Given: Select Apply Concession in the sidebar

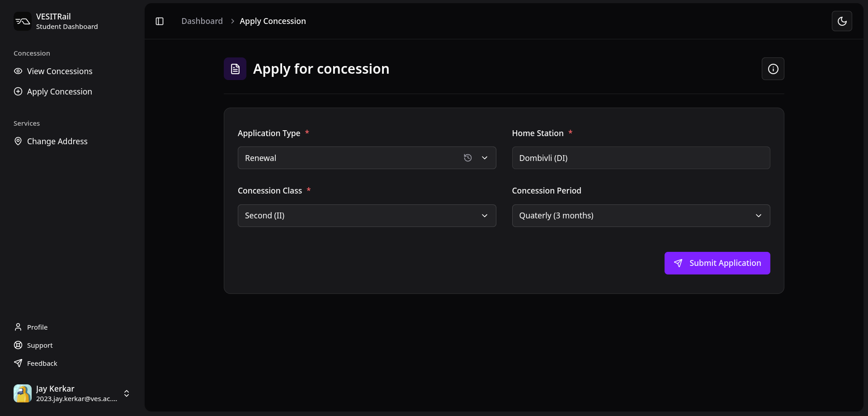Looking at the screenshot, I should (x=59, y=91).
